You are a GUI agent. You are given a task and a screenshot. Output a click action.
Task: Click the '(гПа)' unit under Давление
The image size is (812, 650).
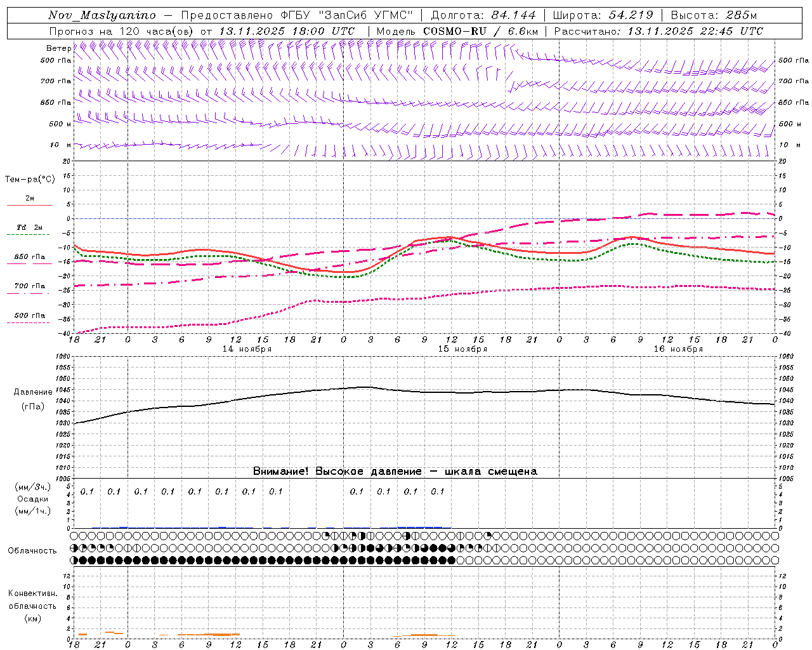point(32,407)
